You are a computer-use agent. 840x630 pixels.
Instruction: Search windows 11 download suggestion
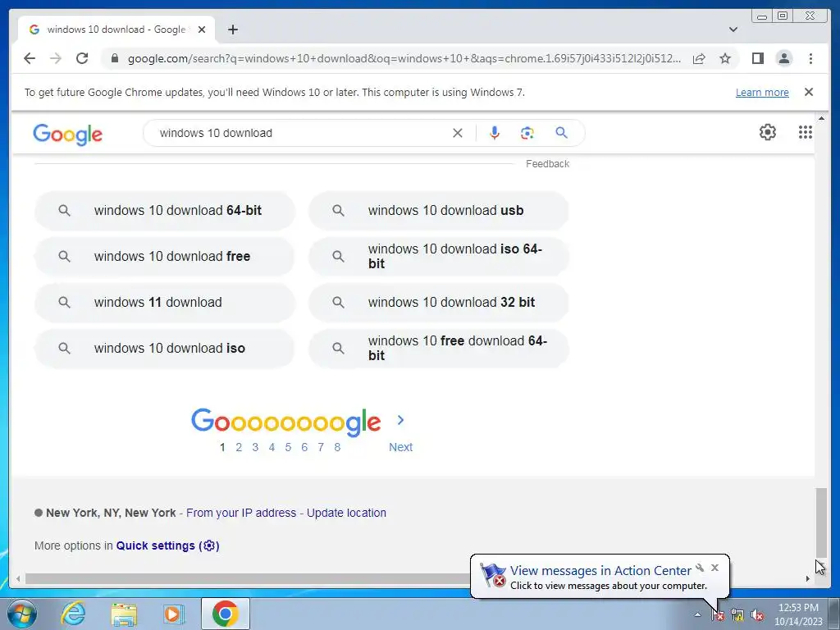tap(164, 303)
